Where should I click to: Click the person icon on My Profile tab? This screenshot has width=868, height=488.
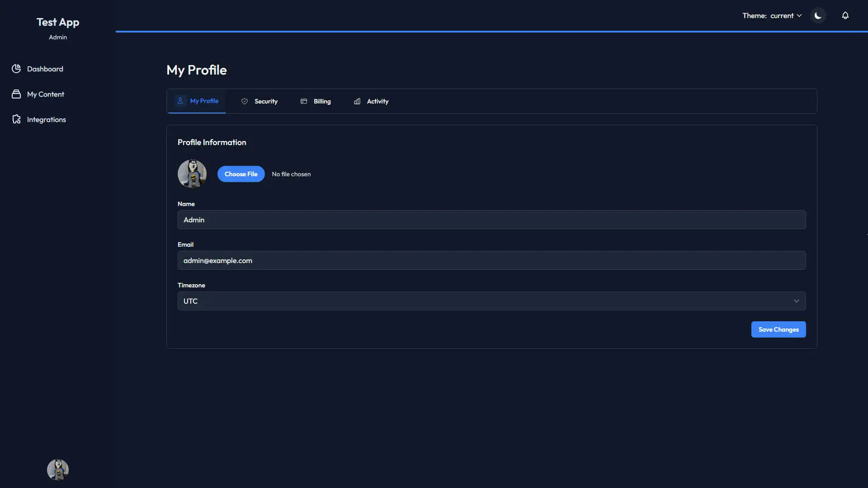pyautogui.click(x=181, y=101)
